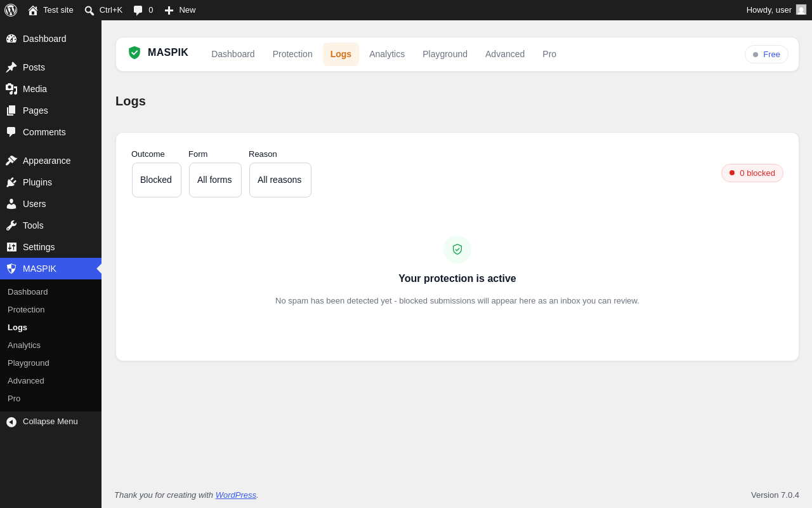Switch to the Protection tab in MASPIK header
The image size is (812, 508).
[292, 54]
